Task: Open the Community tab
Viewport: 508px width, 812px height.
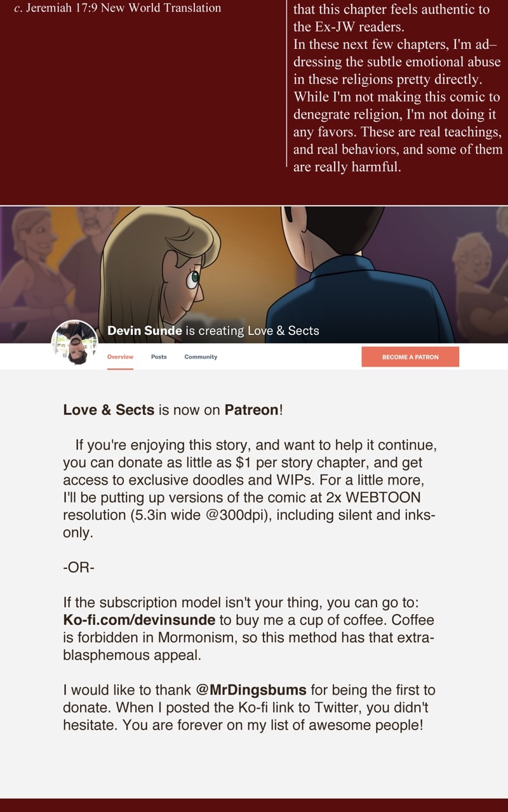Action: point(201,357)
